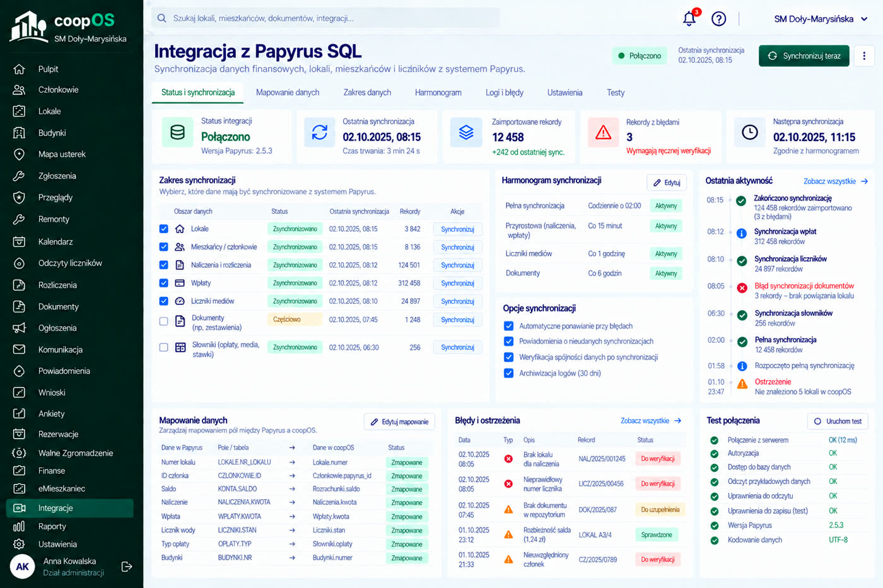Click the coopOS logo

pos(68,27)
